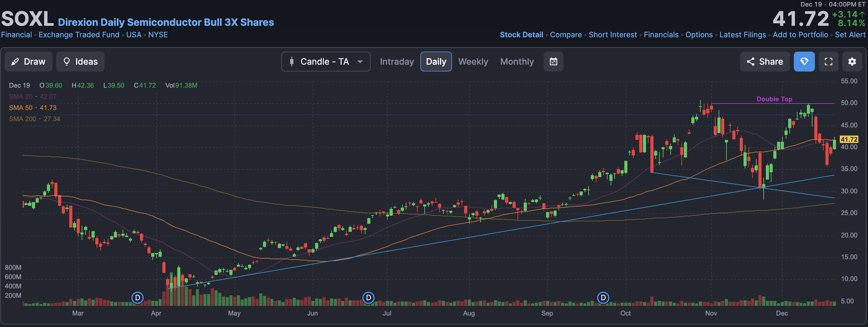Select the Daily timeframe tab

(436, 62)
